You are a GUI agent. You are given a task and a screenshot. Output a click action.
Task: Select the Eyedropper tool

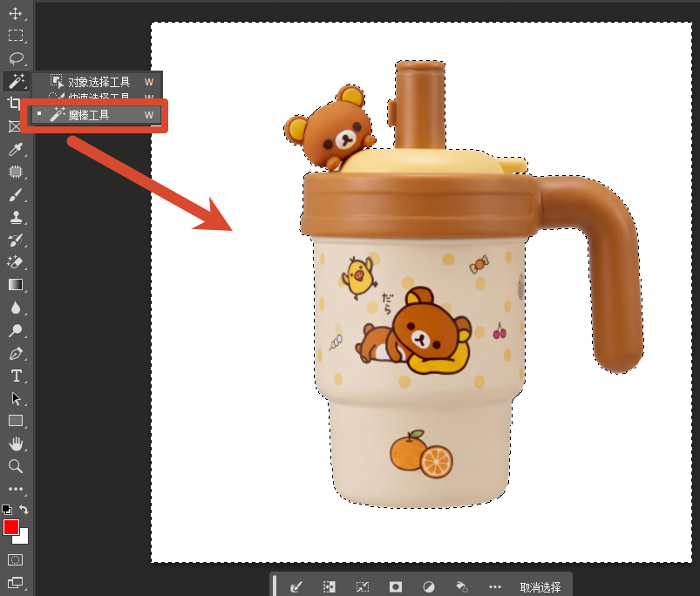[x=16, y=150]
